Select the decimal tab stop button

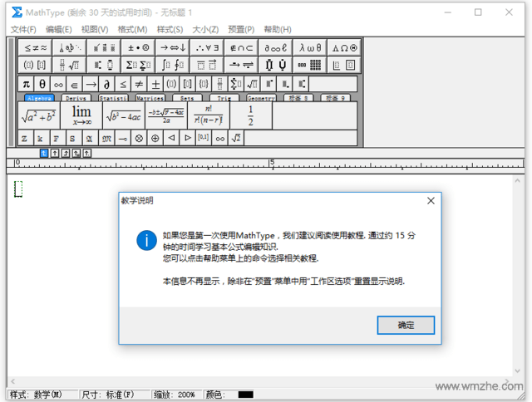(x=87, y=153)
